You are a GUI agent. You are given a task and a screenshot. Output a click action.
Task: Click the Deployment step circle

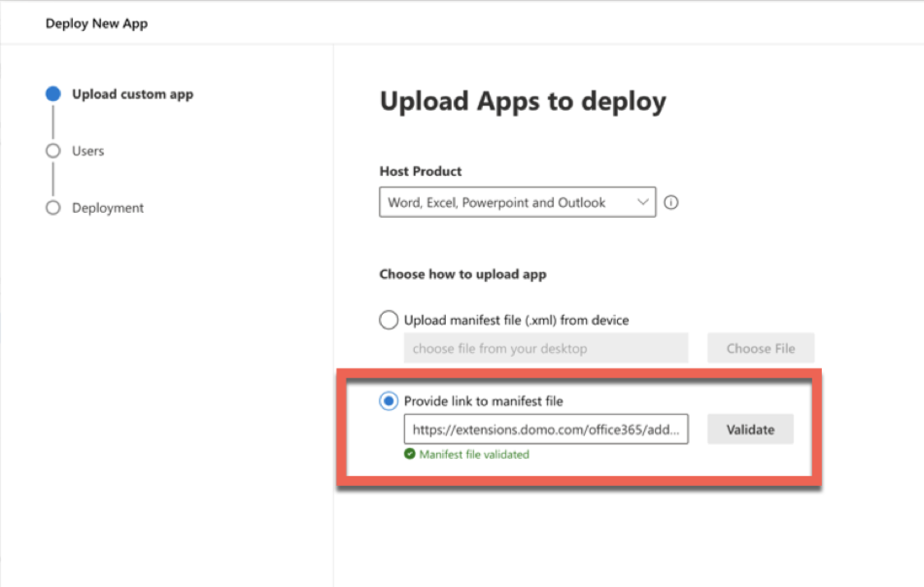52,207
